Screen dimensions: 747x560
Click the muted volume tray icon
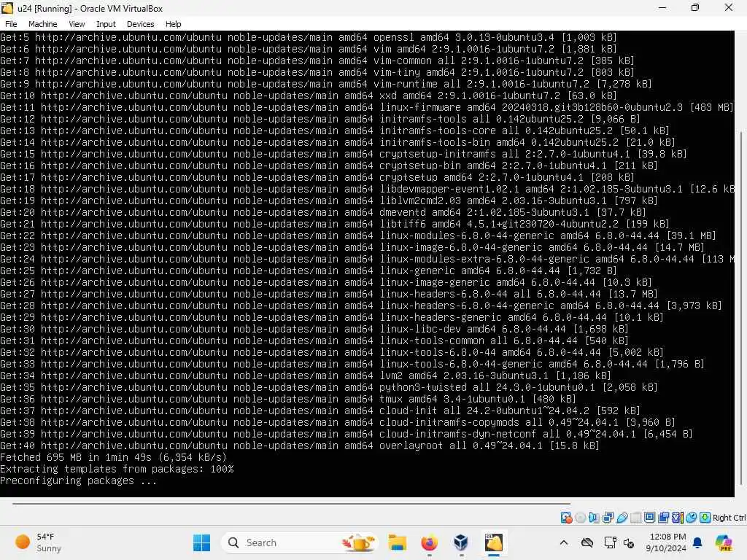click(629, 542)
